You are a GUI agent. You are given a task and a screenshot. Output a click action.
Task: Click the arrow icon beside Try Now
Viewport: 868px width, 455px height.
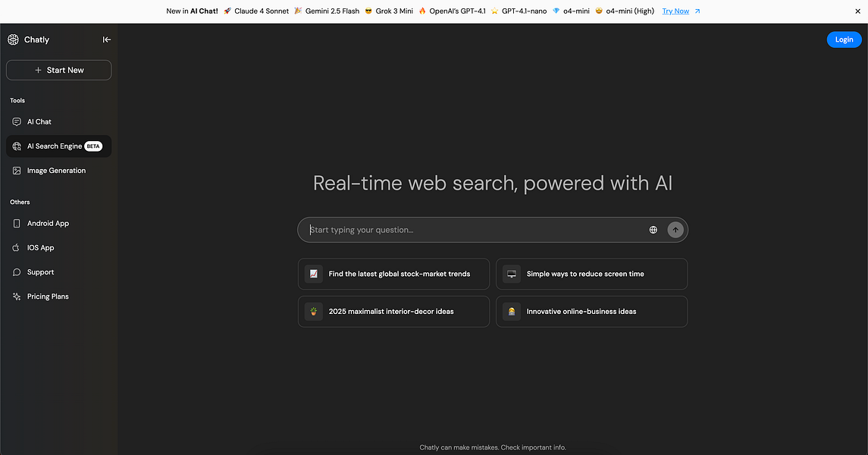click(x=697, y=11)
